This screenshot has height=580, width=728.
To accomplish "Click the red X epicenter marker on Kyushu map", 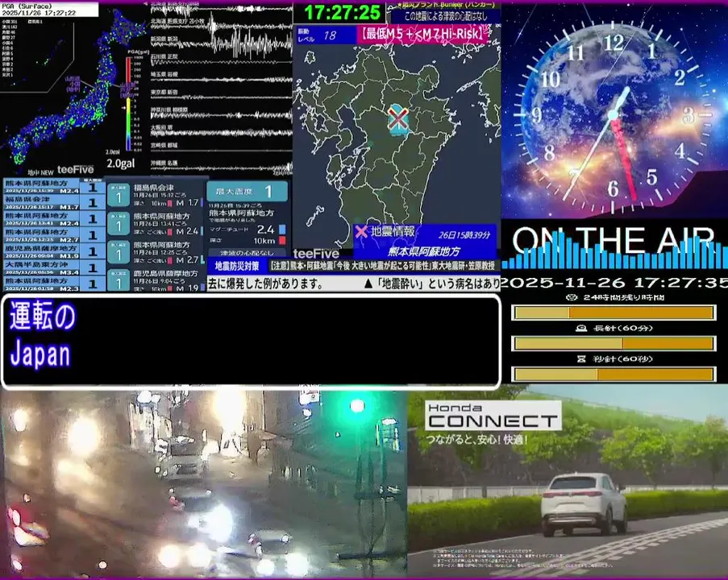I will [x=398, y=118].
